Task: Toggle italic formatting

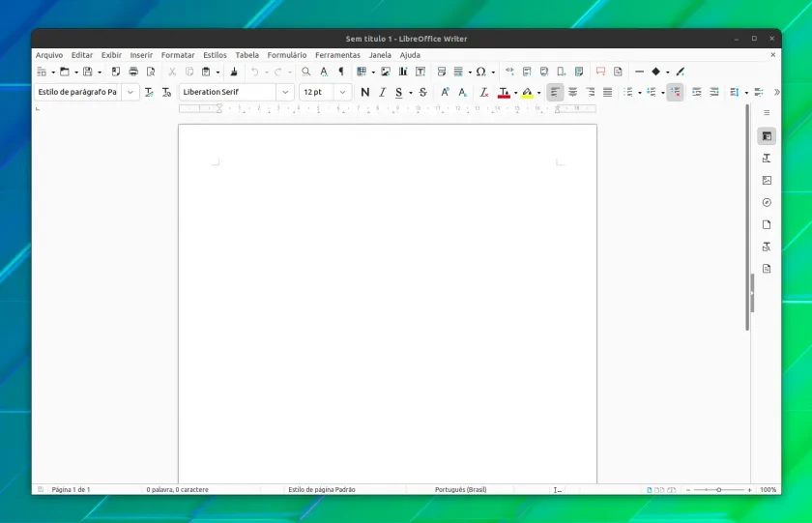Action: click(382, 92)
